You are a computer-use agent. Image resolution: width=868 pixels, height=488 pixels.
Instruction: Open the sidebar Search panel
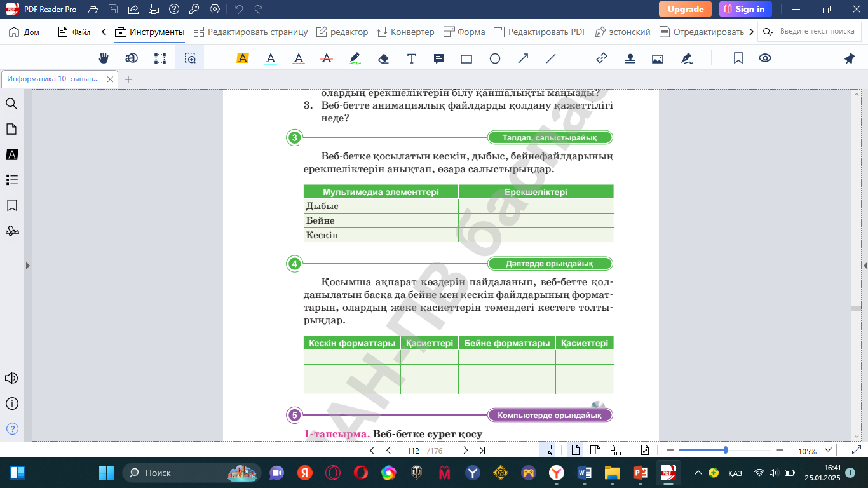pyautogui.click(x=11, y=104)
